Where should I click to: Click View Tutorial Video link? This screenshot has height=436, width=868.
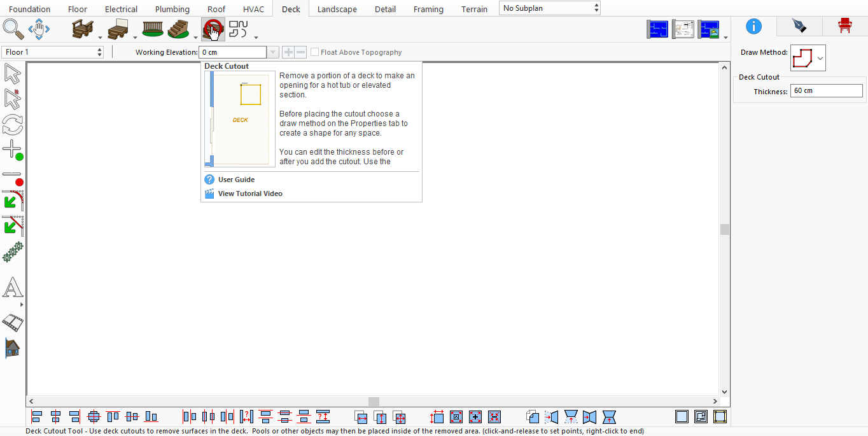pyautogui.click(x=250, y=193)
